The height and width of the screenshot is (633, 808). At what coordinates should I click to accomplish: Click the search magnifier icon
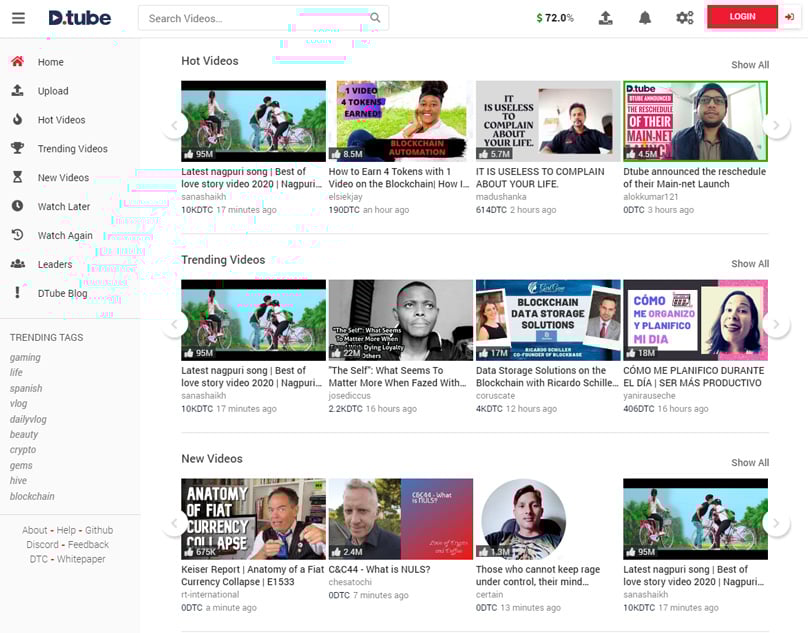(x=375, y=18)
